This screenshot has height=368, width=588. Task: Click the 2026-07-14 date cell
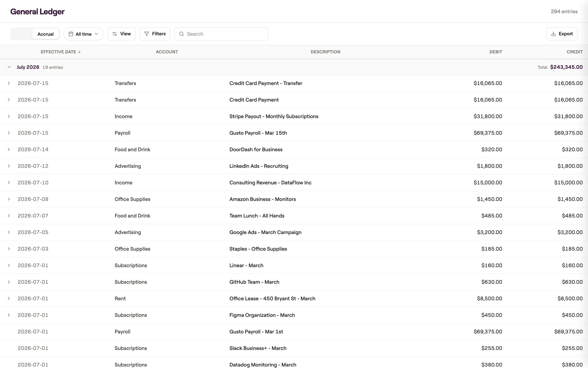point(33,149)
